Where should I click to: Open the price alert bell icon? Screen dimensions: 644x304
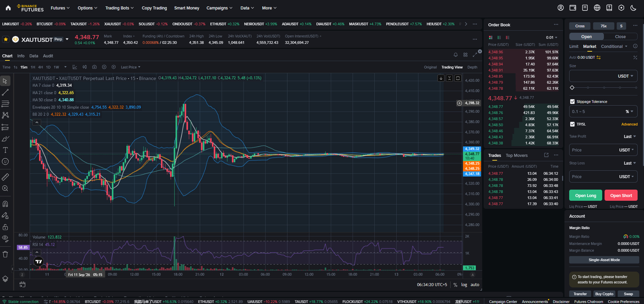[456, 55]
